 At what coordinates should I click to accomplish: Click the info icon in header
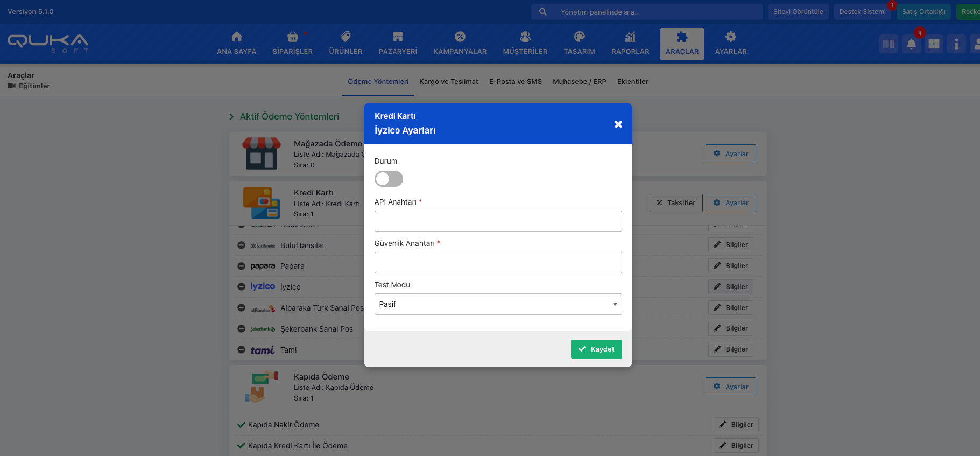(x=956, y=44)
